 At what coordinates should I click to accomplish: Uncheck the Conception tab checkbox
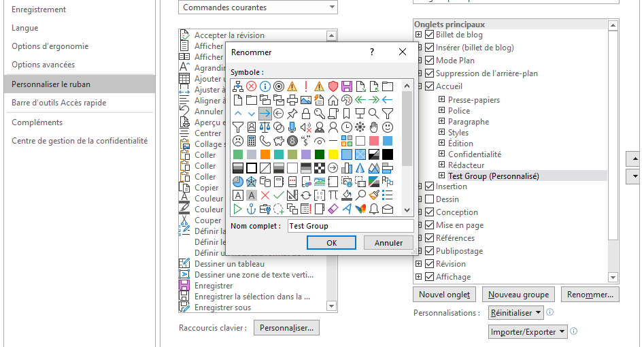click(x=430, y=212)
